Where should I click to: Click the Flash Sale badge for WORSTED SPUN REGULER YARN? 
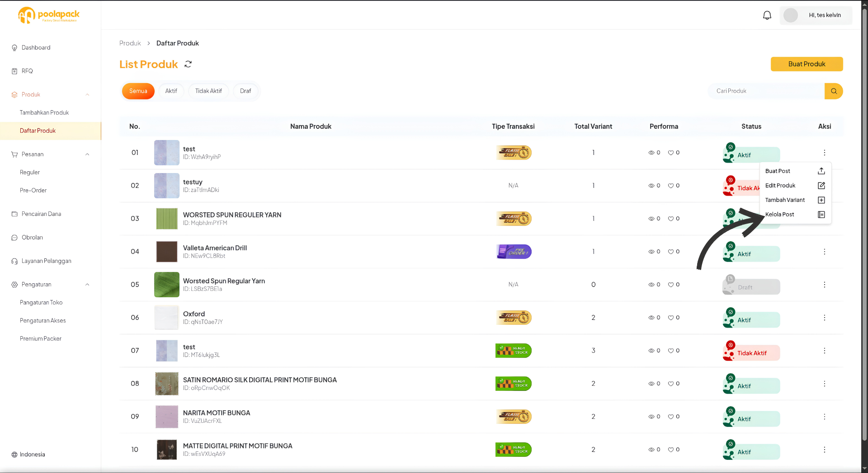coord(514,219)
